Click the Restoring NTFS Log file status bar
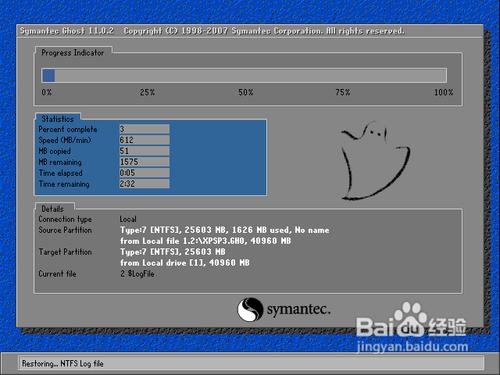This screenshot has width=500, height=375. click(x=251, y=363)
